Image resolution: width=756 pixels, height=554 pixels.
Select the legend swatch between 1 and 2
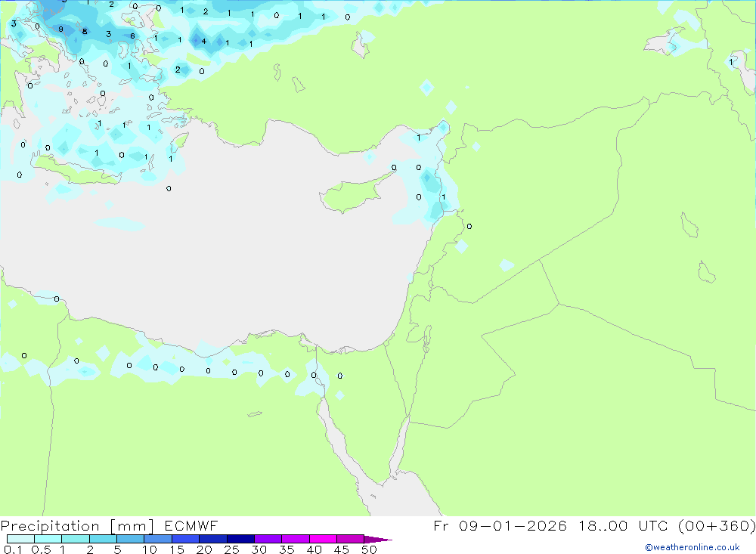click(76, 539)
